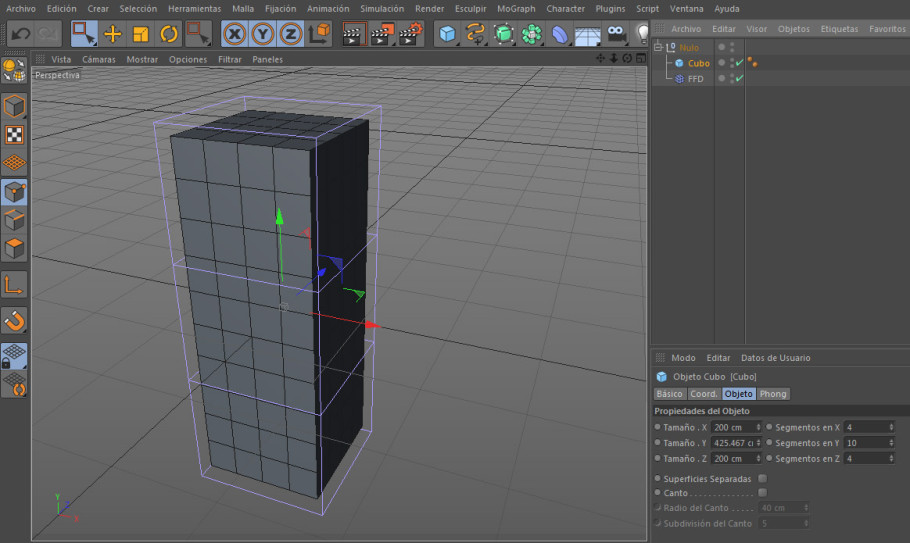Switch to Polygons mode
910x543 pixels.
[x=14, y=248]
